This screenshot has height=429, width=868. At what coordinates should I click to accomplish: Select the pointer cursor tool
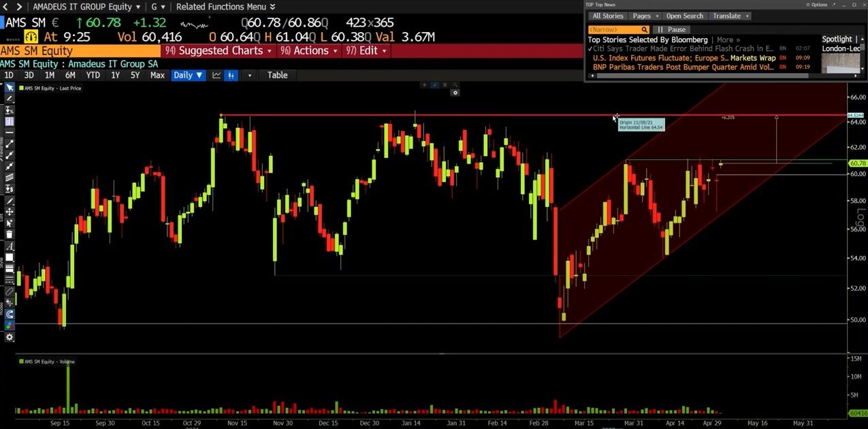10,88
